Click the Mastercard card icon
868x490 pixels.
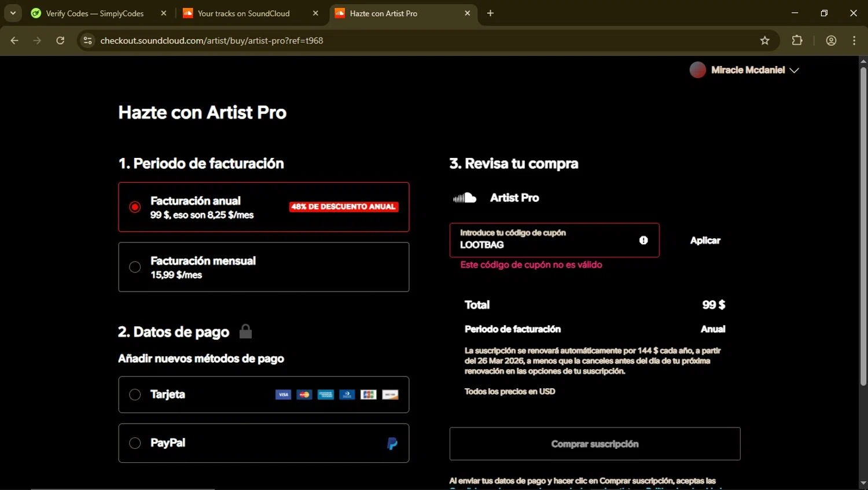[304, 395]
